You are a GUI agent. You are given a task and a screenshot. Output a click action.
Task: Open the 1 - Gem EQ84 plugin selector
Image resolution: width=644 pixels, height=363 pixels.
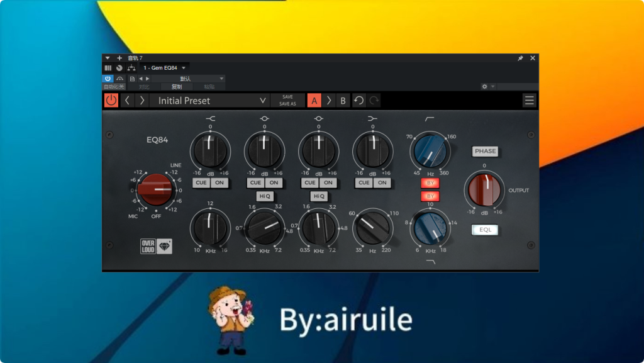pyautogui.click(x=164, y=68)
